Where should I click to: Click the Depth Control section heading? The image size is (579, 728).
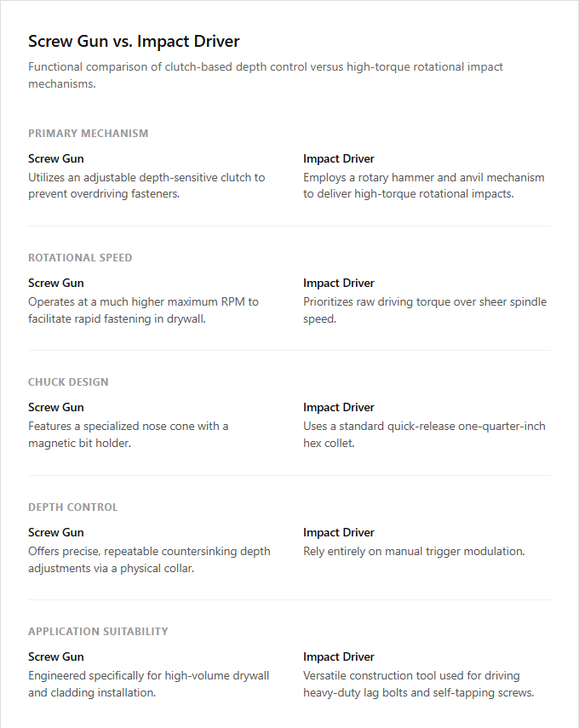pos(73,507)
